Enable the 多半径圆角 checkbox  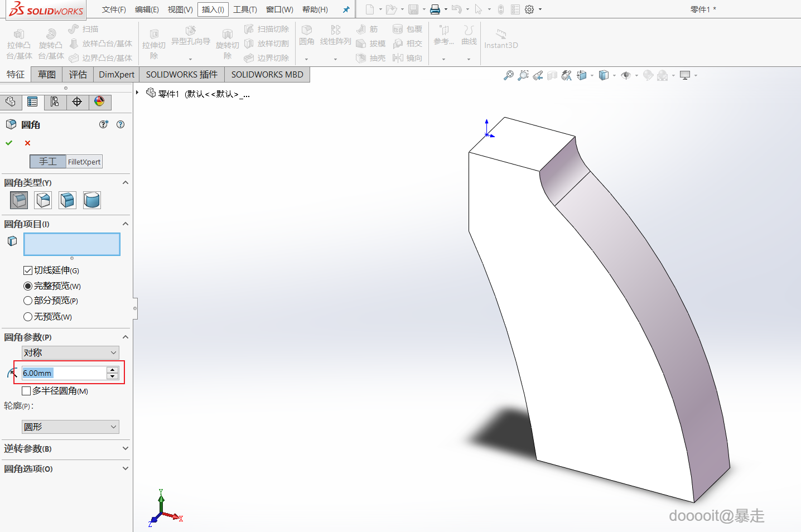click(26, 391)
